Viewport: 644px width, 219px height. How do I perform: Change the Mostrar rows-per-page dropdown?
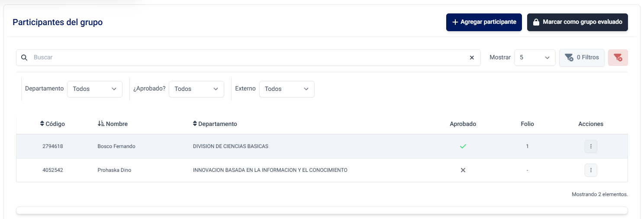(x=535, y=58)
